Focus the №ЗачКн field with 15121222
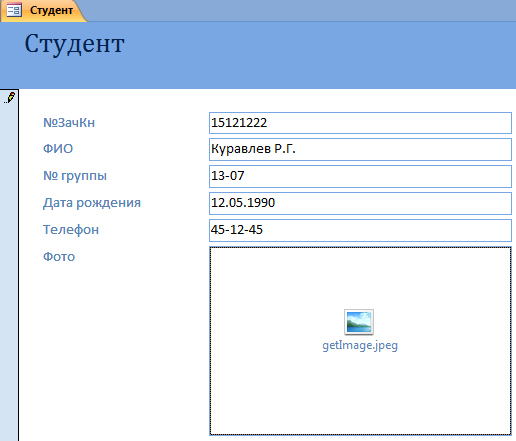The image size is (516, 441). (360, 123)
